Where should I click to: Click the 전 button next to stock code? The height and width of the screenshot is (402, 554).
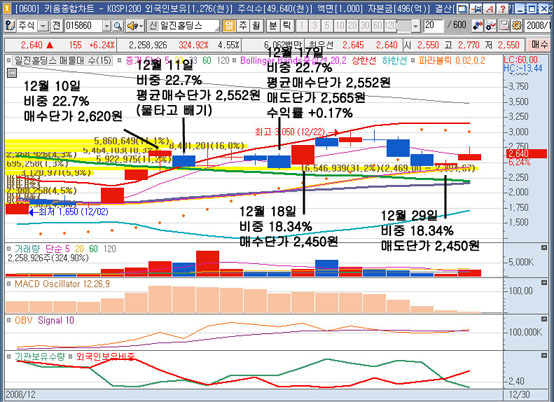coord(57,25)
